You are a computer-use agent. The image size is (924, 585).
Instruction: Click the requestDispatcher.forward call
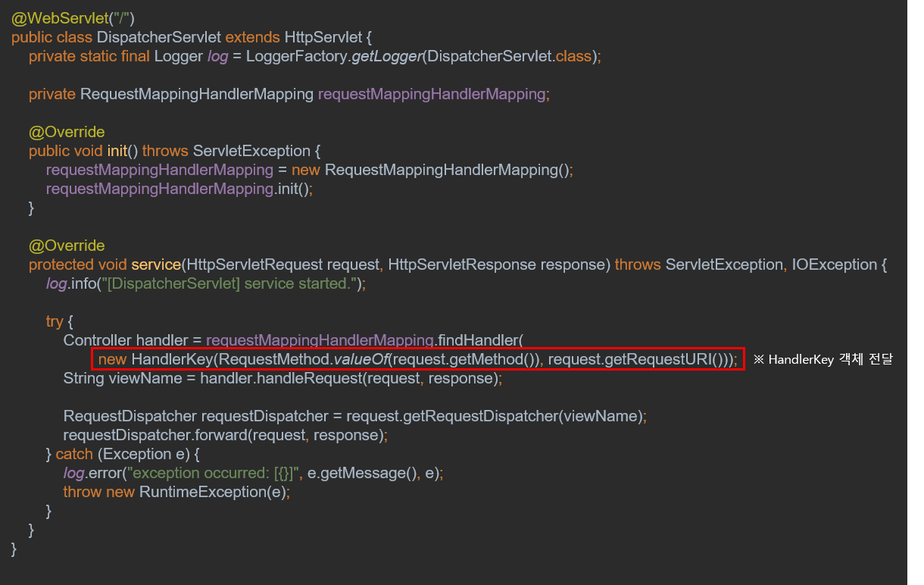coord(156,435)
